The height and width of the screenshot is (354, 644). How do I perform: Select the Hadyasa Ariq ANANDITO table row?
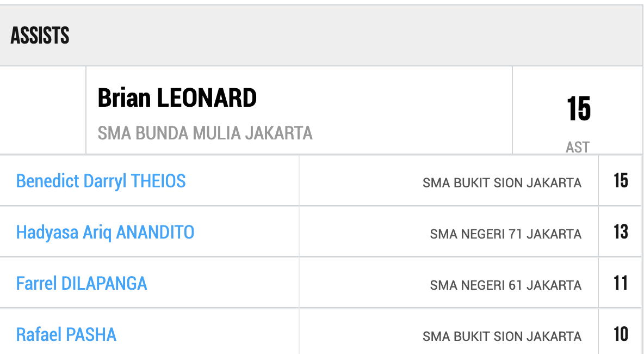[x=321, y=231]
